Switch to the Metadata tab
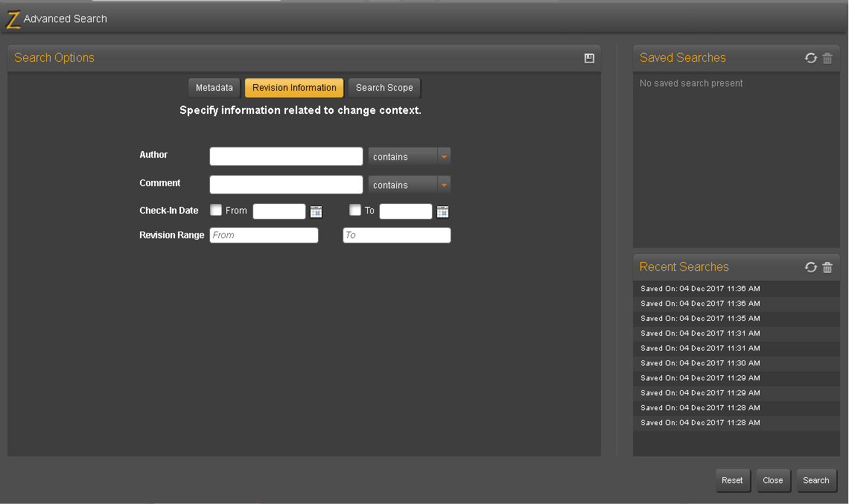The image size is (849, 504). click(x=214, y=88)
